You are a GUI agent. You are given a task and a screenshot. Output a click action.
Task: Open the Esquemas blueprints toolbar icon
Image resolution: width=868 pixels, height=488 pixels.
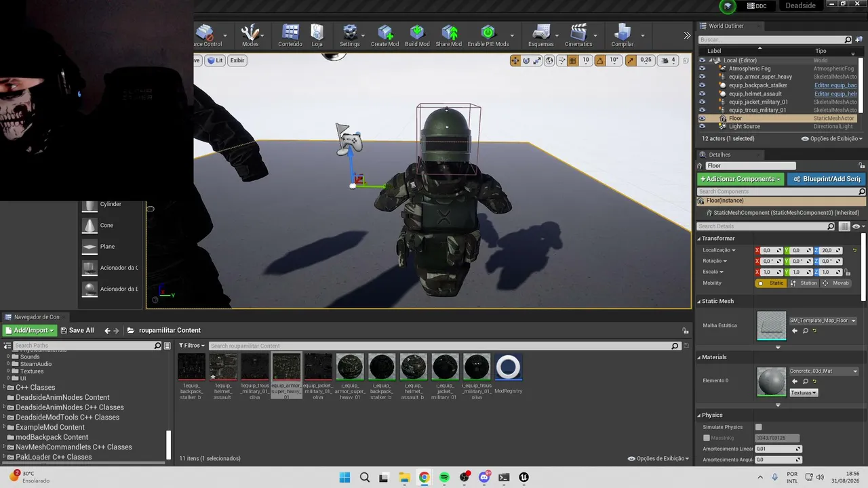[541, 35]
